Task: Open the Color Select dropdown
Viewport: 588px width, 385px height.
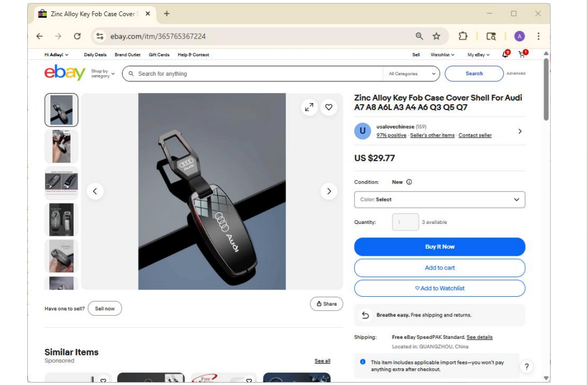Action: 439,200
